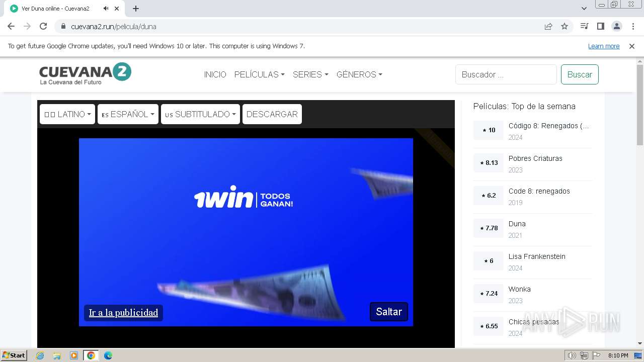Click the DESCARGAR button
This screenshot has height=362, width=644.
pos(272,114)
